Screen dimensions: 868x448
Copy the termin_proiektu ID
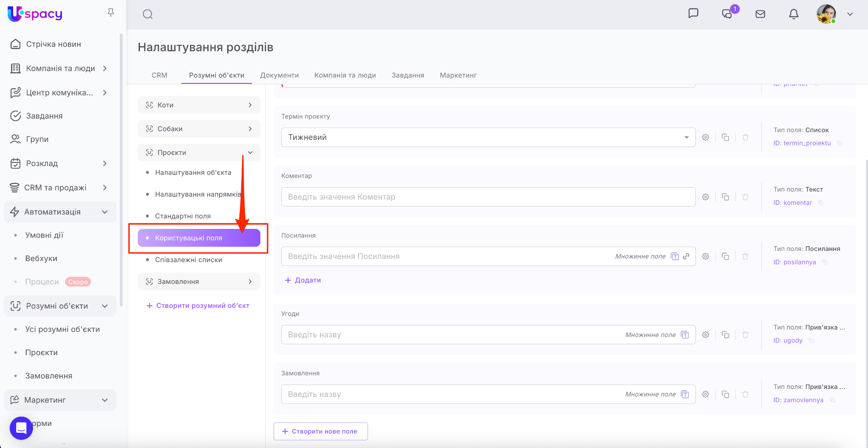coord(840,143)
